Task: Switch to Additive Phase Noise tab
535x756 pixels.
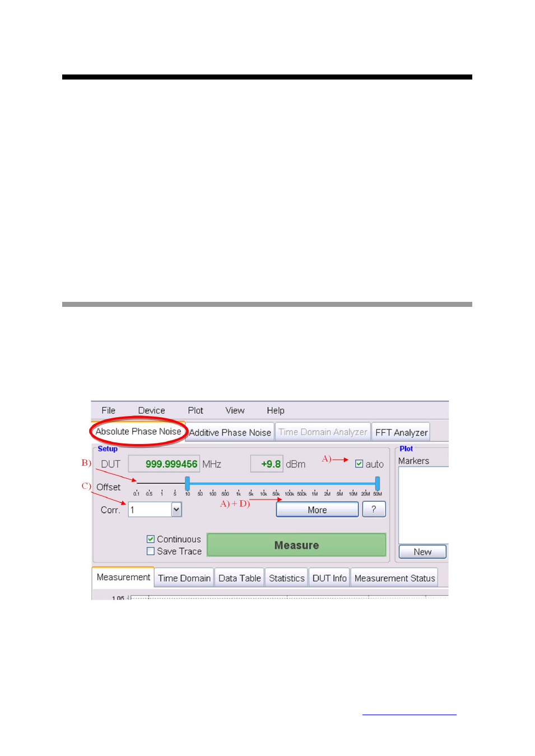Action: coord(230,432)
